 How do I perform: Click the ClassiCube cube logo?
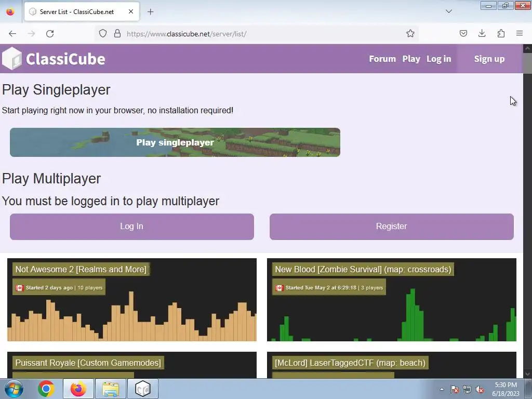click(x=12, y=58)
